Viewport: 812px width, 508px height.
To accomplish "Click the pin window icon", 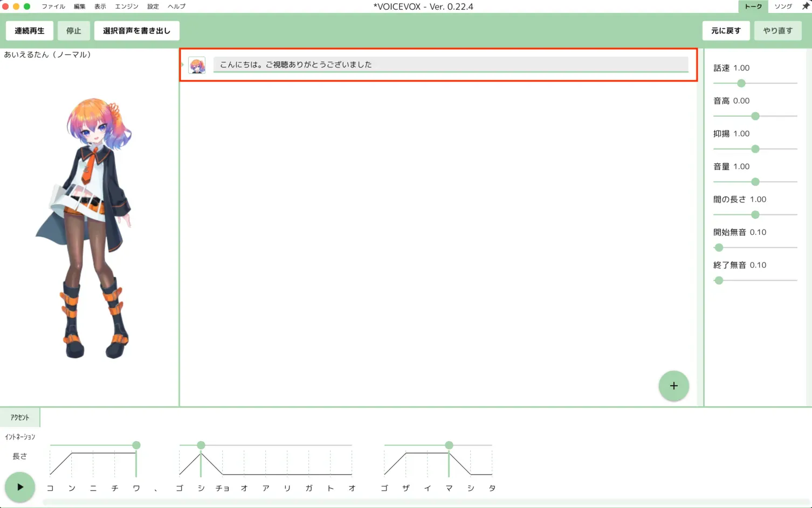I will pos(806,6).
